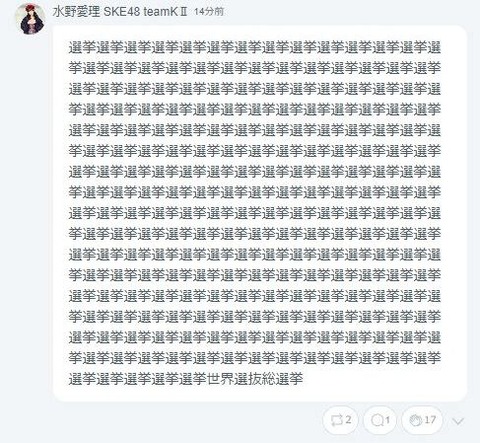Open the 水野愛理 profile name link

coord(76,12)
